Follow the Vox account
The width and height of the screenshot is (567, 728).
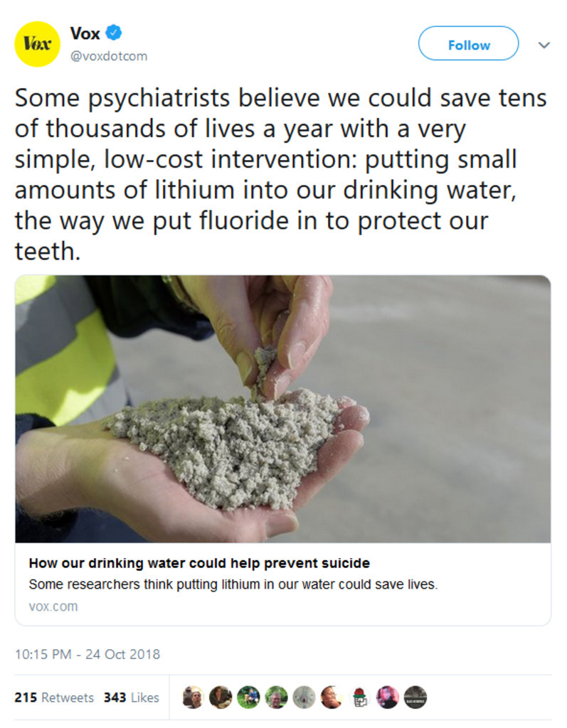pyautogui.click(x=469, y=43)
